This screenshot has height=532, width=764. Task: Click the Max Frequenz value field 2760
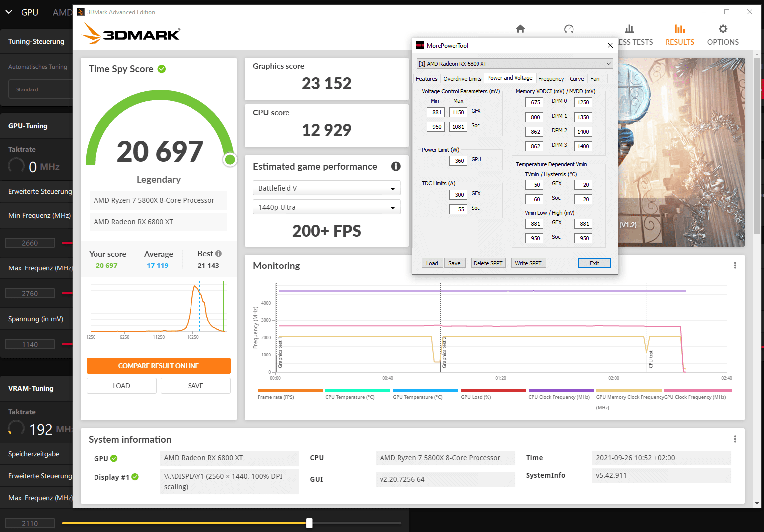click(30, 293)
